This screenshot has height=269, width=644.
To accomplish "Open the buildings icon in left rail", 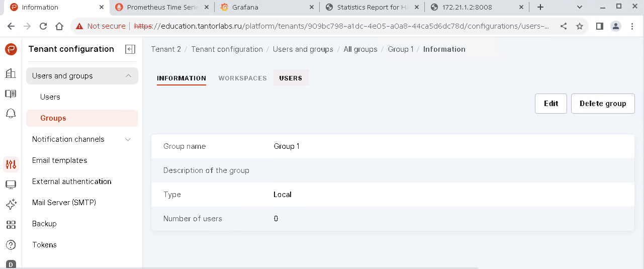I will (11, 73).
